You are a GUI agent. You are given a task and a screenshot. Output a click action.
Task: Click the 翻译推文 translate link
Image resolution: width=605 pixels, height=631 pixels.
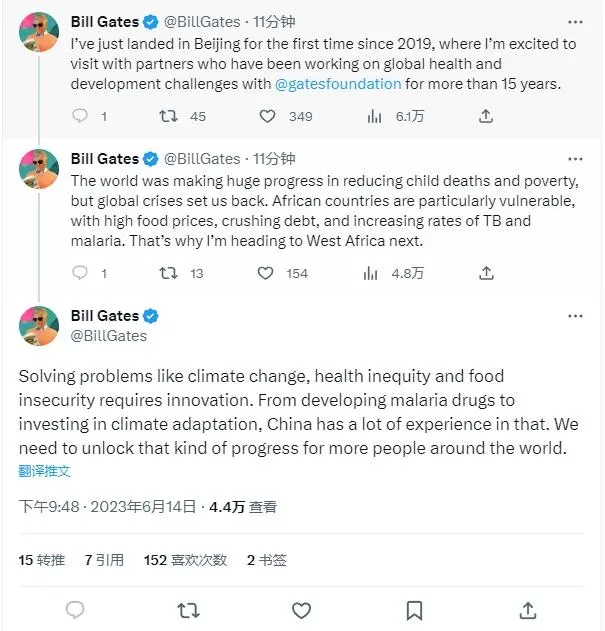[x=44, y=470]
